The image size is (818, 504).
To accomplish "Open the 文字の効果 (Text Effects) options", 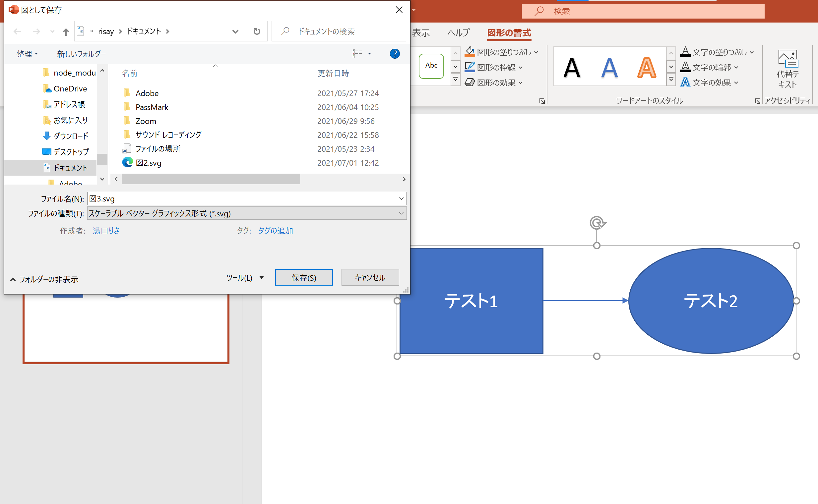I will point(709,82).
